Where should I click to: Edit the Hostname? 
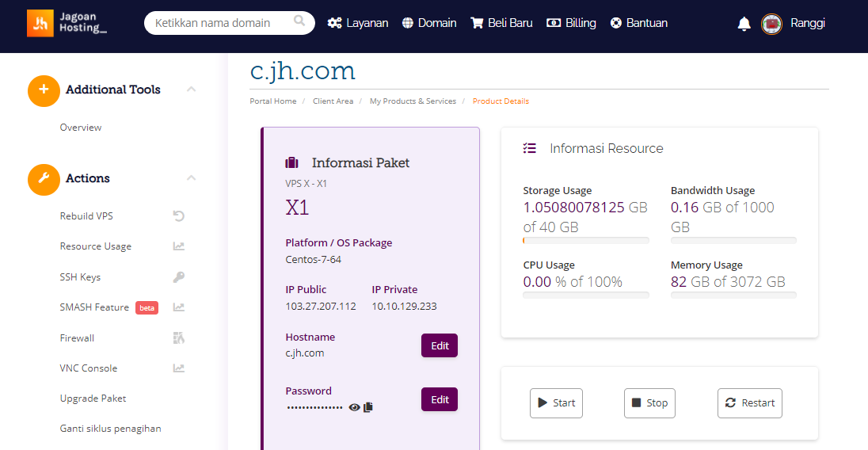pos(440,345)
